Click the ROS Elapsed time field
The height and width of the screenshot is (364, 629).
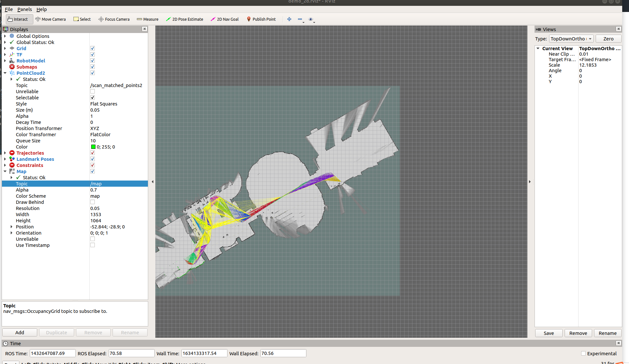(x=131, y=353)
